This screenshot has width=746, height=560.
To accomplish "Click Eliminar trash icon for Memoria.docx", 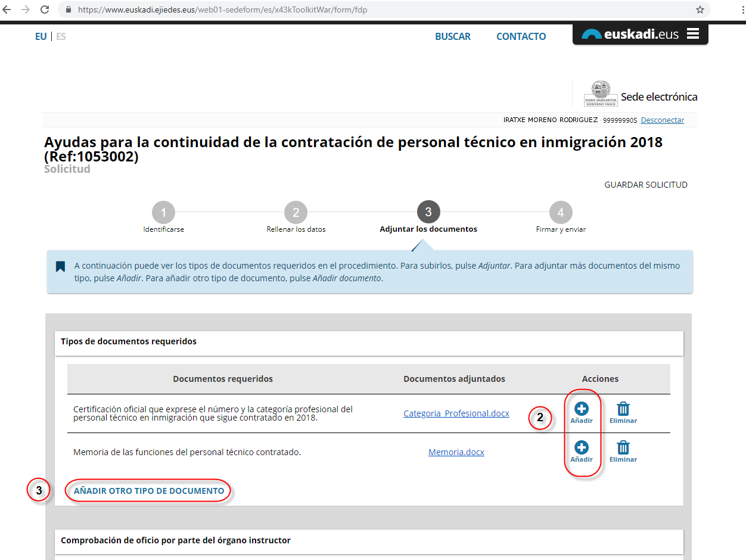I will click(x=623, y=448).
